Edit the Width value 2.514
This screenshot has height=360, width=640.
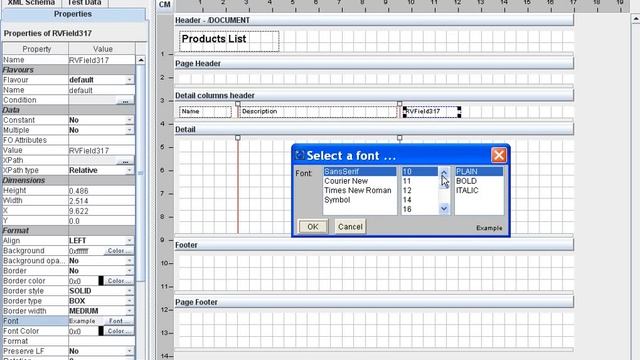point(102,201)
